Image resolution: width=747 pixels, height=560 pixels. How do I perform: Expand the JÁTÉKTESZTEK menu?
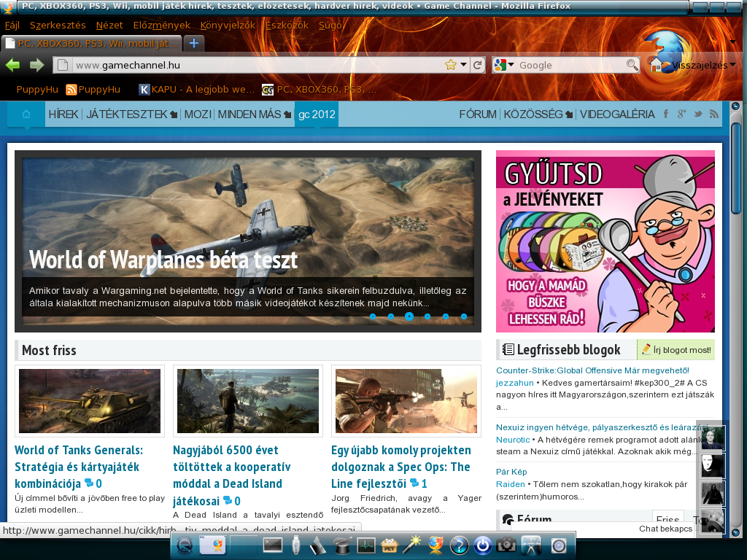[x=131, y=114]
